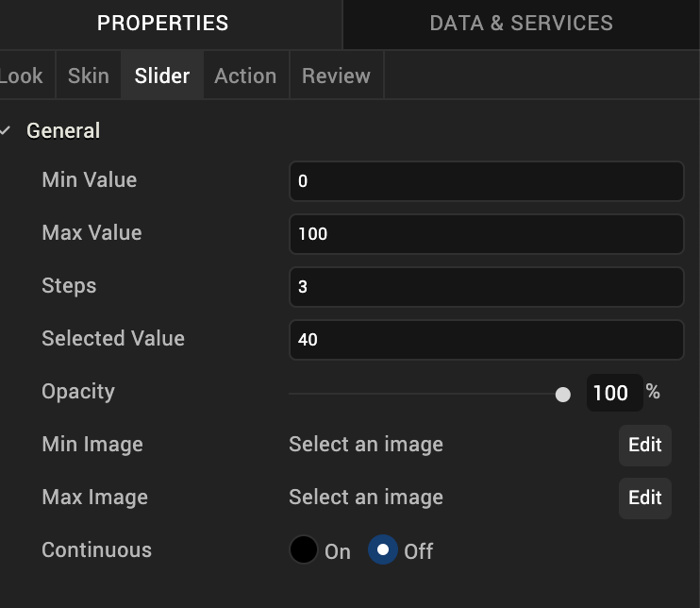The height and width of the screenshot is (608, 700).
Task: Switch to the Properties panel tab
Action: [162, 24]
